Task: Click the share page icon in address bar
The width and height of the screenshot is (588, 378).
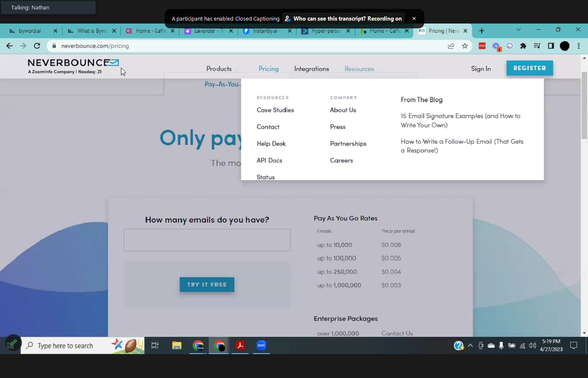Action: pos(451,46)
